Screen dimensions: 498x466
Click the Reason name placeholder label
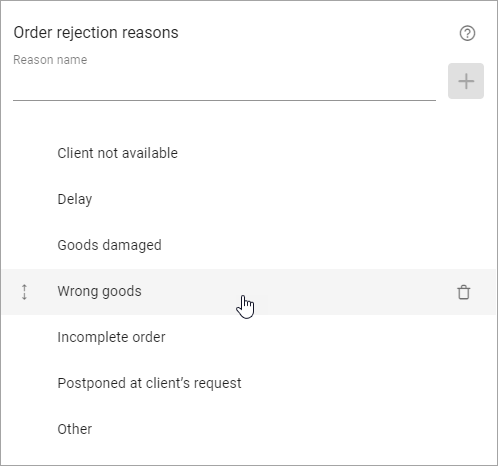[x=50, y=60]
